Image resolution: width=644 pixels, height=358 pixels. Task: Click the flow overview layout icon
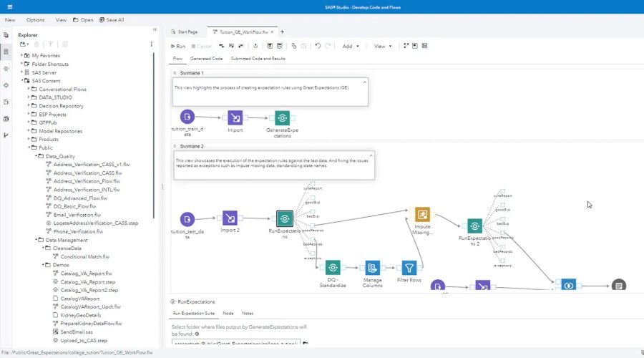[424, 46]
